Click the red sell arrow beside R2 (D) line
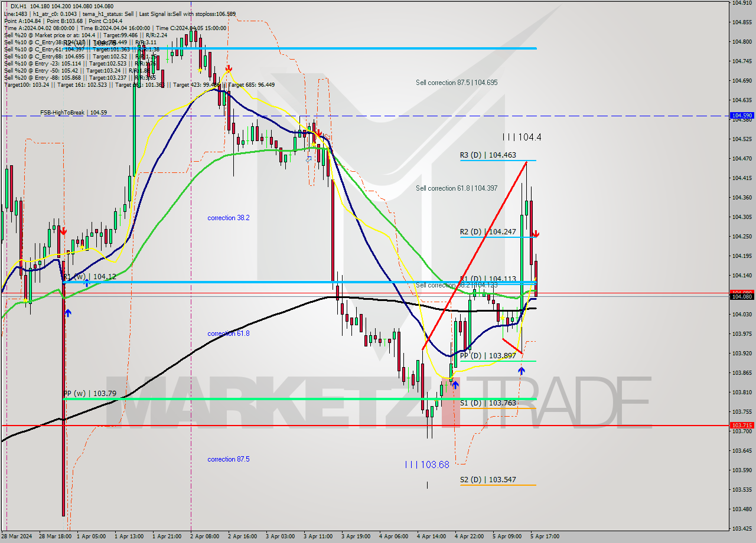Screen dimensions: 756x543 [535, 234]
